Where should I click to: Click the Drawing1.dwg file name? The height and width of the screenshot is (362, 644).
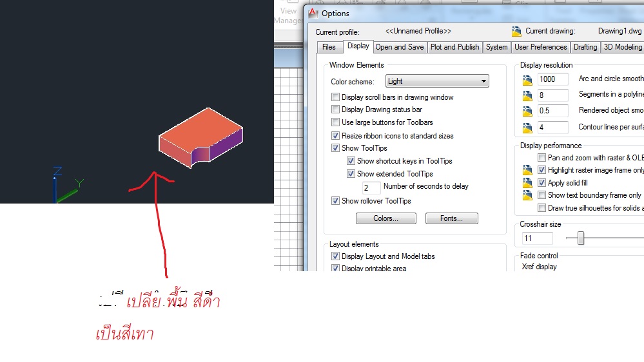[x=620, y=31]
